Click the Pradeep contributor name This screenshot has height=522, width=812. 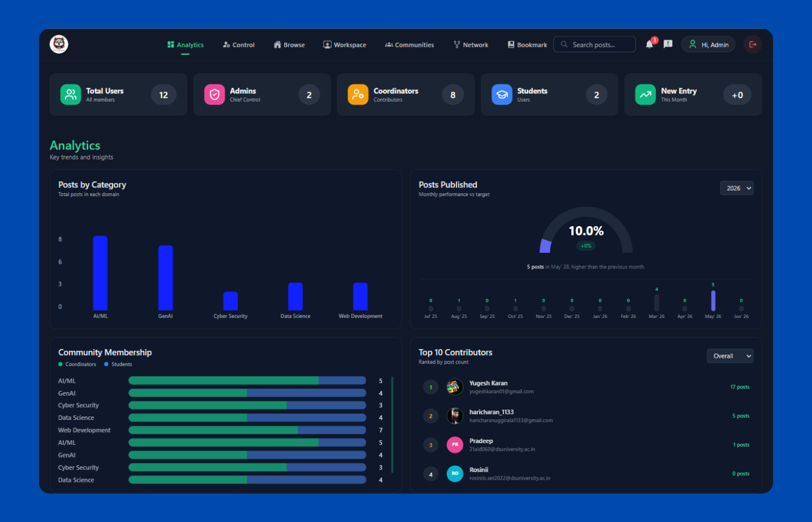(x=481, y=441)
